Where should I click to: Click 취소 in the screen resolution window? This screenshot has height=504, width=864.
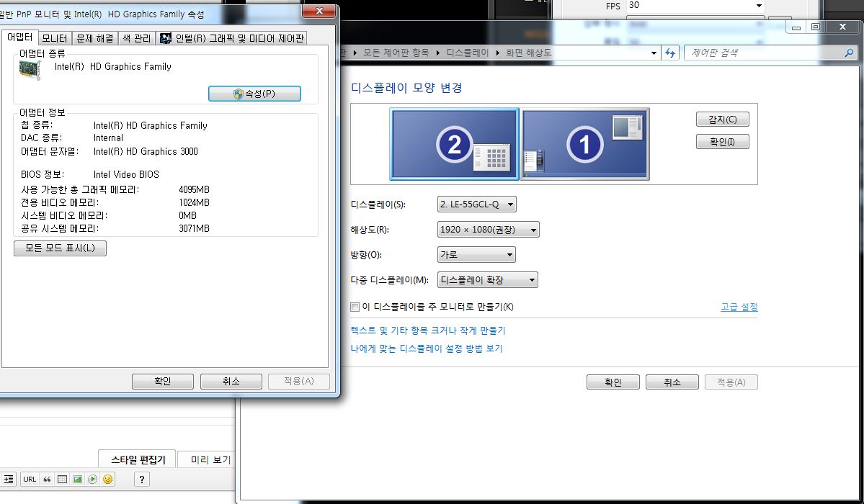(672, 382)
